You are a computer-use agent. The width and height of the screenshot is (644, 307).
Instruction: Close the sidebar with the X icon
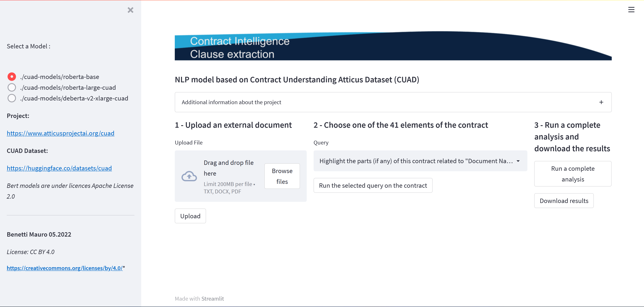point(130,10)
